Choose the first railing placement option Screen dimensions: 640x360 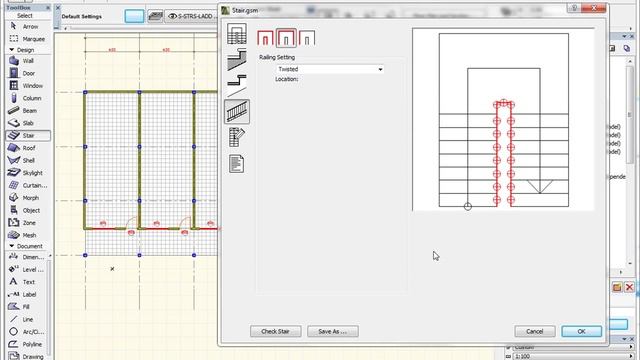tap(265, 38)
